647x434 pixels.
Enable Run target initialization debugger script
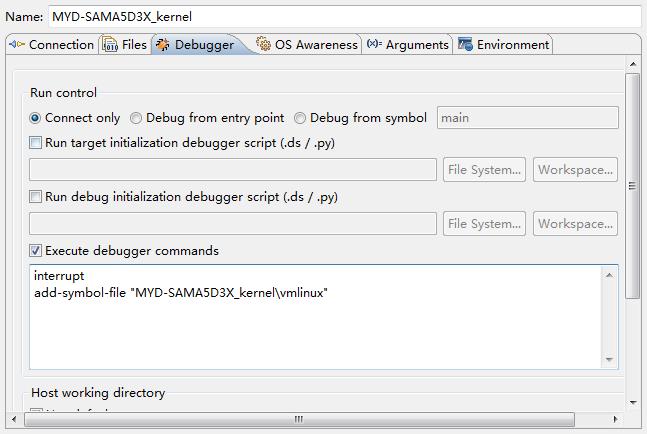[x=35, y=143]
